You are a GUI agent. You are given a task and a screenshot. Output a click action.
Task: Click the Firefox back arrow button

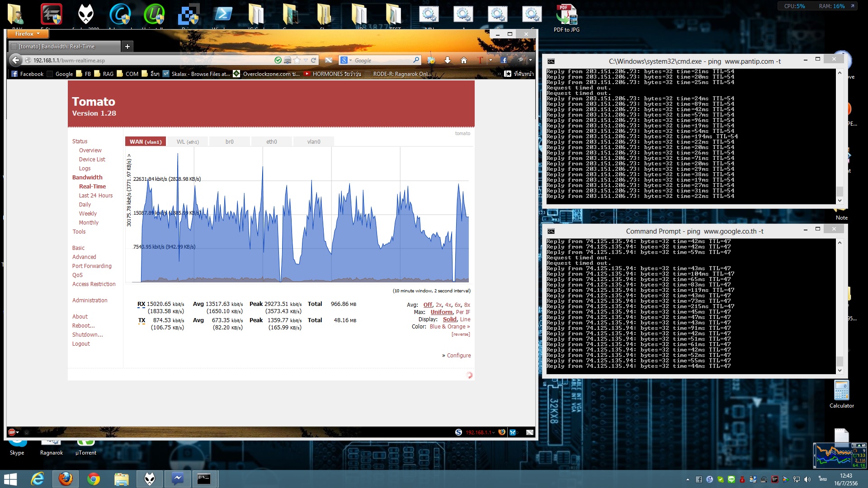tap(15, 60)
